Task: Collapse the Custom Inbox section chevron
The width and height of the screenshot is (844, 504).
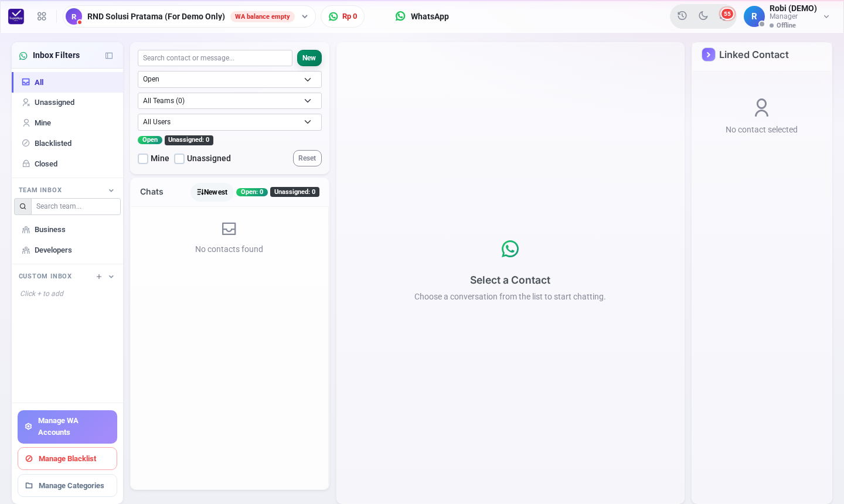Action: (111, 277)
